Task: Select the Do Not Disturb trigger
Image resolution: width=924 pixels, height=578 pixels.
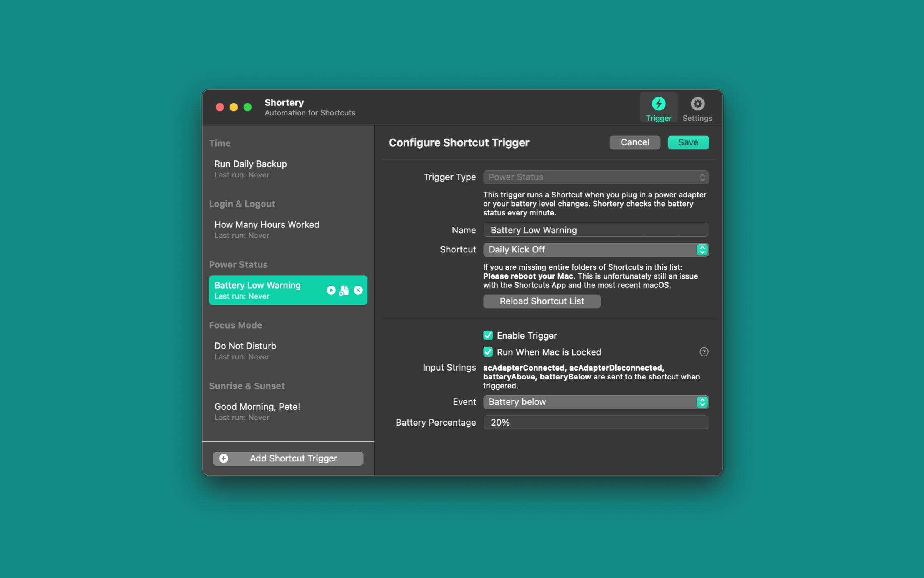Action: point(288,351)
